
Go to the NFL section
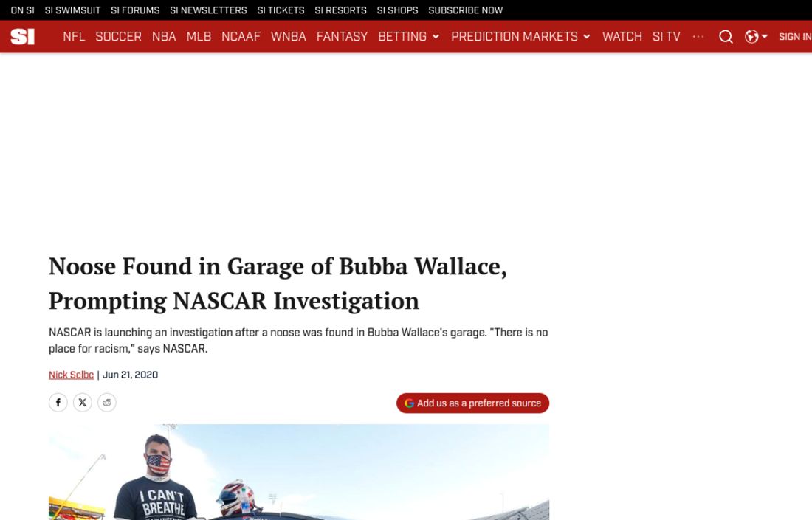[x=74, y=37]
